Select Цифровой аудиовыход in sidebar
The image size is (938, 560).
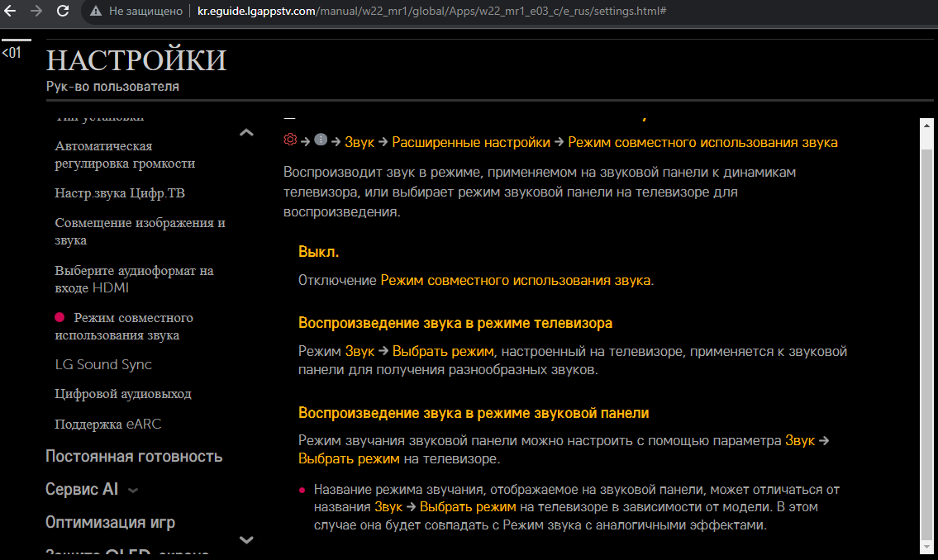point(123,394)
